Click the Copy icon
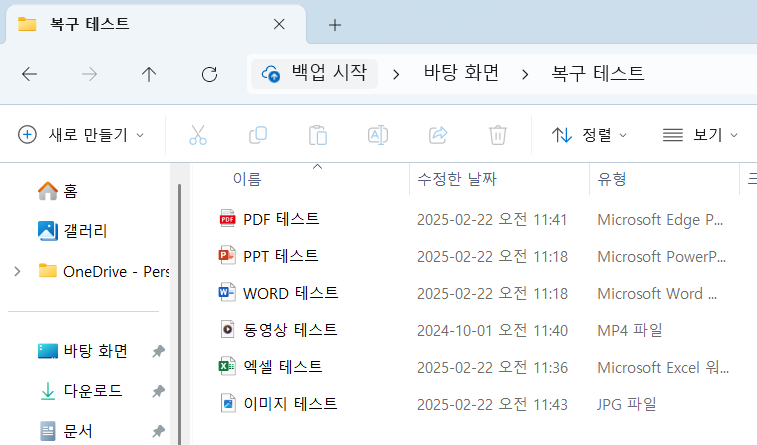This screenshot has width=757, height=445. (258, 135)
